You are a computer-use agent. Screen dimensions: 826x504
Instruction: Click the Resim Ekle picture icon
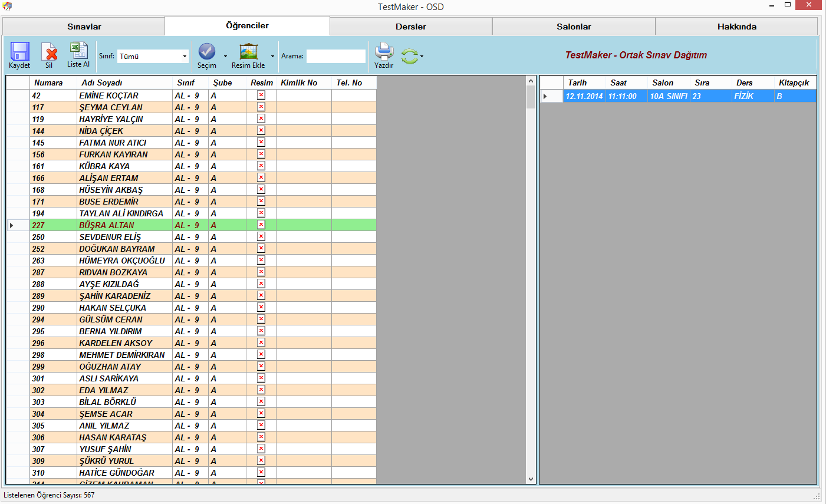tap(248, 51)
